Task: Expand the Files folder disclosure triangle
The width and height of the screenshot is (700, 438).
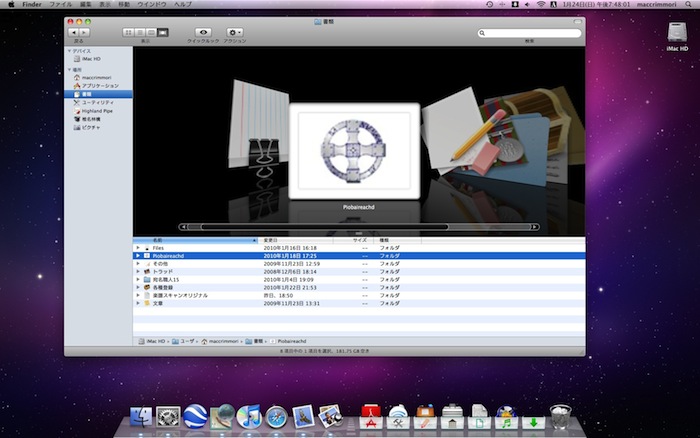Action: click(x=138, y=248)
